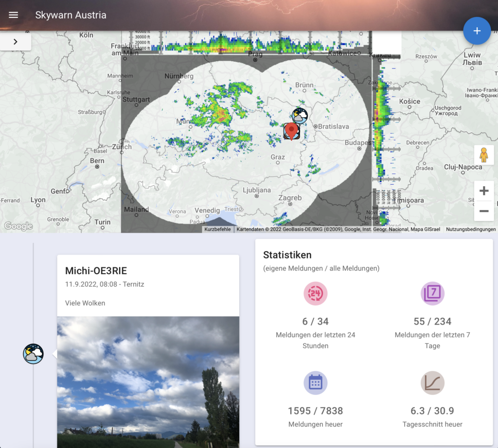Click the calendar yearly reports icon
Viewport: 498px width, 448px height.
(x=315, y=383)
